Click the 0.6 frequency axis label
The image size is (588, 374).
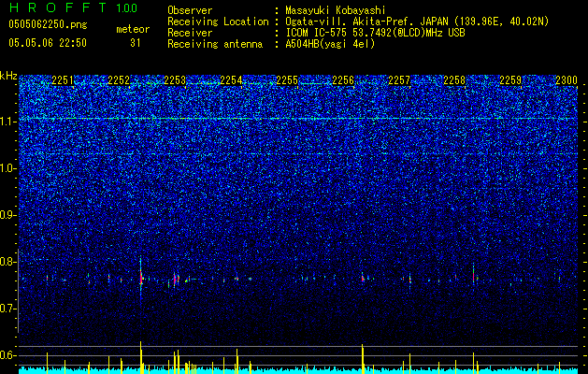pos(8,355)
